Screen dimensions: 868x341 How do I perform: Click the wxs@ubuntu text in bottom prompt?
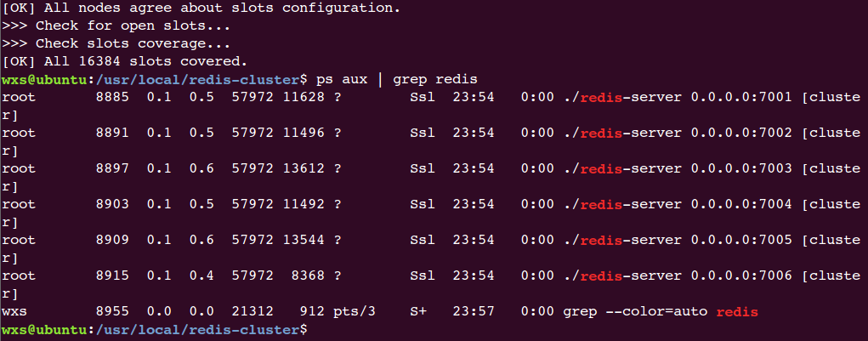43,330
